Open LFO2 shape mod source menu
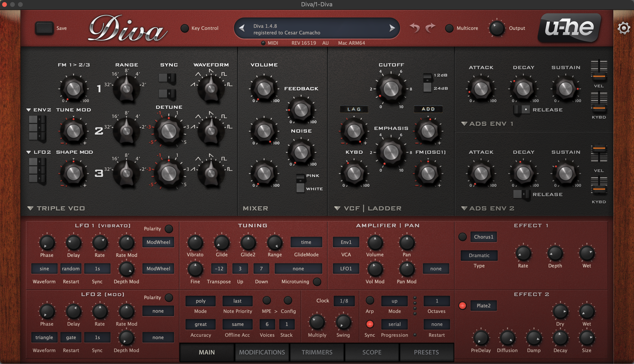This screenshot has height=364, width=634. tap(39, 152)
